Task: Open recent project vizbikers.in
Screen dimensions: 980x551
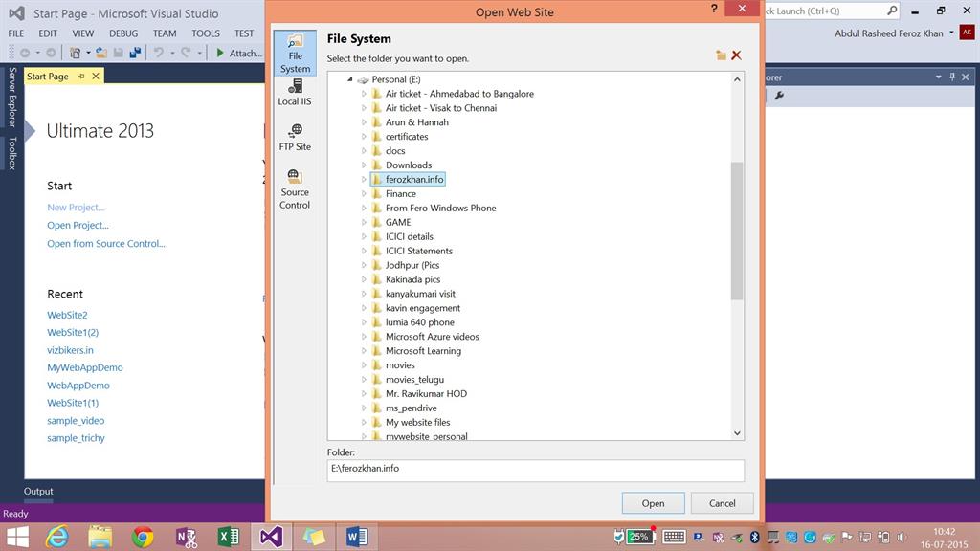Action: [x=70, y=350]
